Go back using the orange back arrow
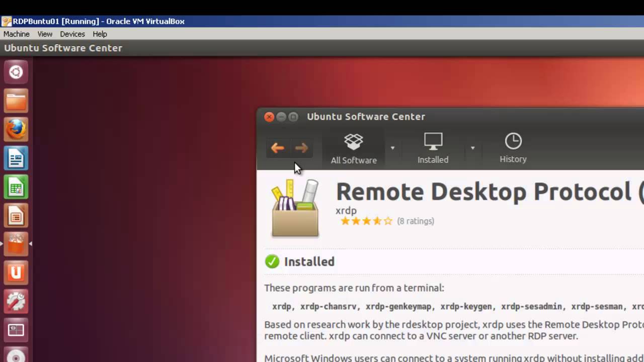 click(277, 148)
